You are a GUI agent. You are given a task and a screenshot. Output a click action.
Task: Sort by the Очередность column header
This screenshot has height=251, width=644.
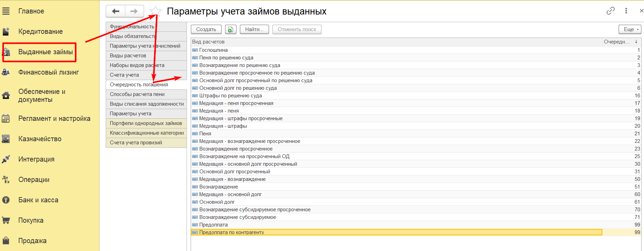coord(622,42)
